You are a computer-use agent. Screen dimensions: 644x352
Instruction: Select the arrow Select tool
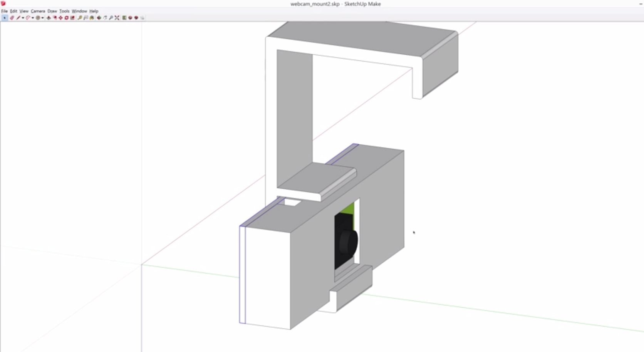[x=5, y=18]
